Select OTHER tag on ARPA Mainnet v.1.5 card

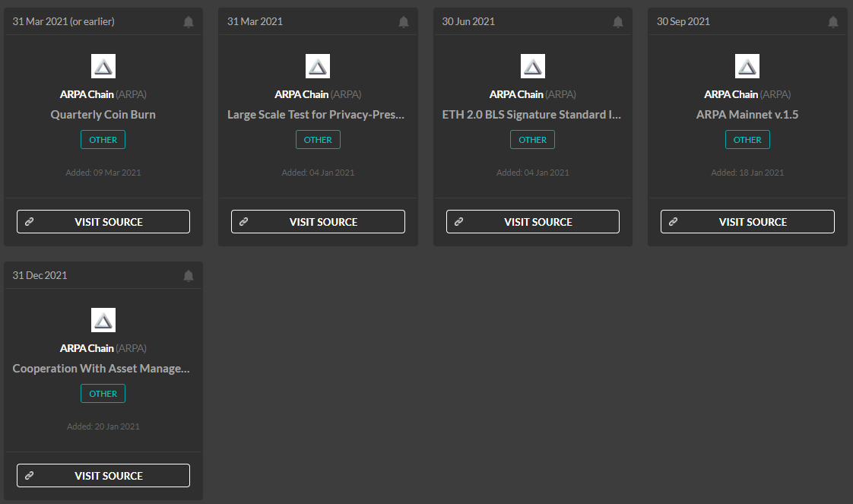(747, 140)
